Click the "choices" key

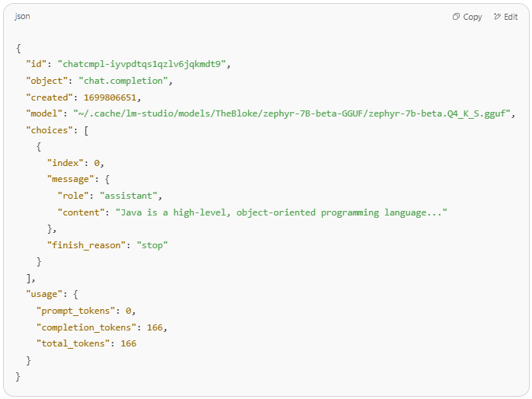pos(49,130)
